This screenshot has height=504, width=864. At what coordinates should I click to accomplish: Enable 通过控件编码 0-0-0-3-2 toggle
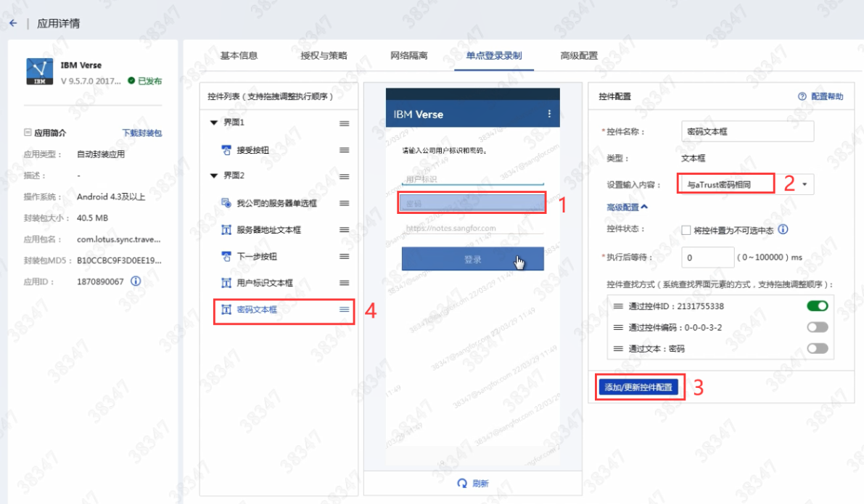[818, 327]
